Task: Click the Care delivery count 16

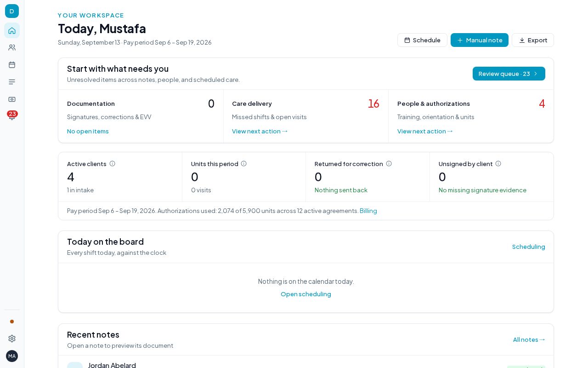Action: click(x=373, y=103)
